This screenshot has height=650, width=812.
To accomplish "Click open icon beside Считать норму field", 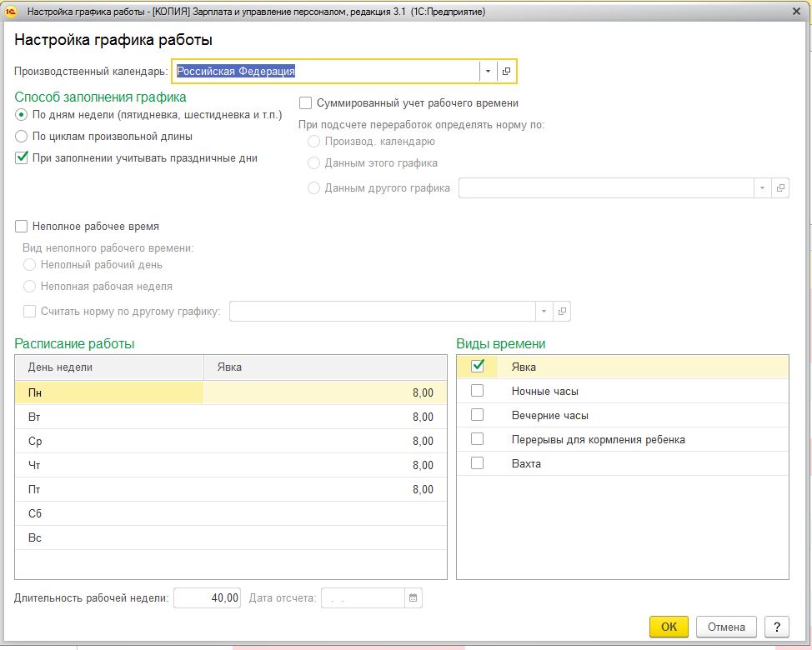I will (x=562, y=311).
